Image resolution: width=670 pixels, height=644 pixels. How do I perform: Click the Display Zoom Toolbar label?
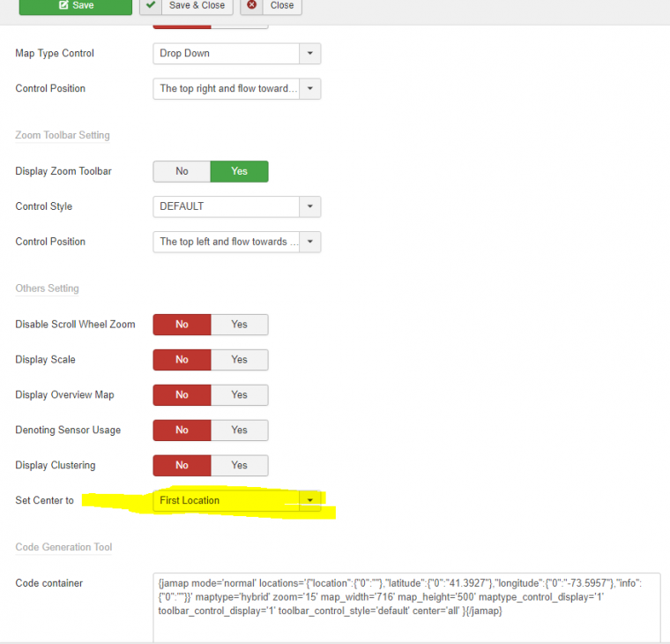(63, 171)
